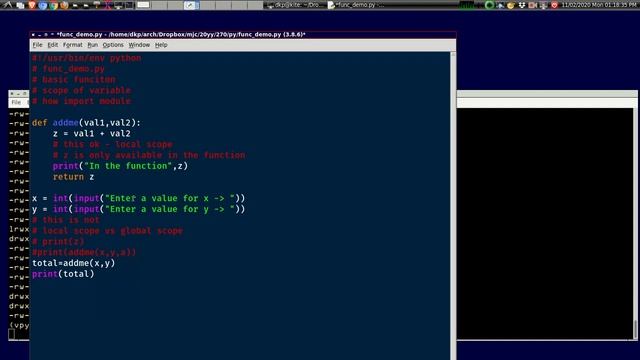Click the shebang comment line at top
The height and width of the screenshot is (360, 640).
[87, 58]
